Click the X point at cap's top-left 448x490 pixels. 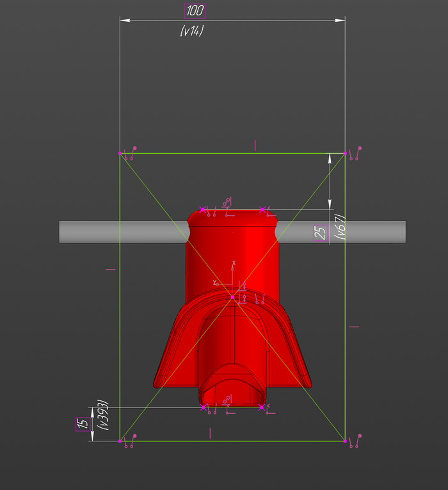coord(203,209)
